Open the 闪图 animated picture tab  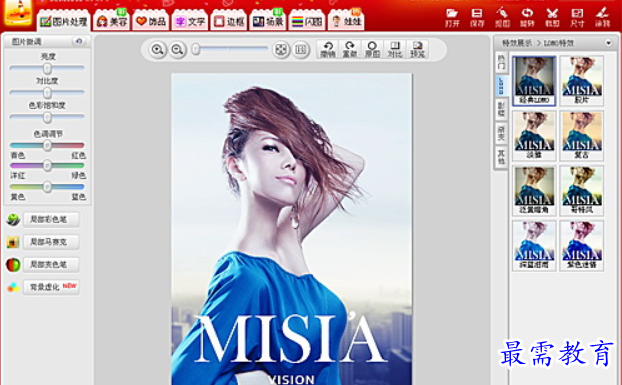tap(307, 21)
